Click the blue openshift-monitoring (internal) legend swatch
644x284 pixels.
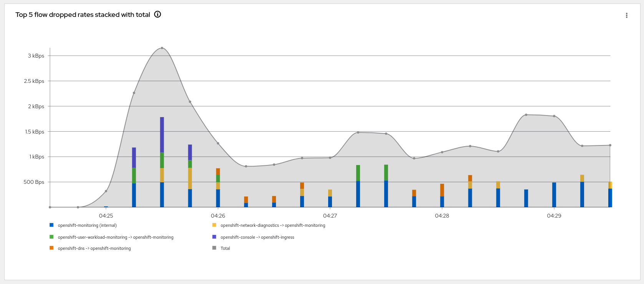51,225
